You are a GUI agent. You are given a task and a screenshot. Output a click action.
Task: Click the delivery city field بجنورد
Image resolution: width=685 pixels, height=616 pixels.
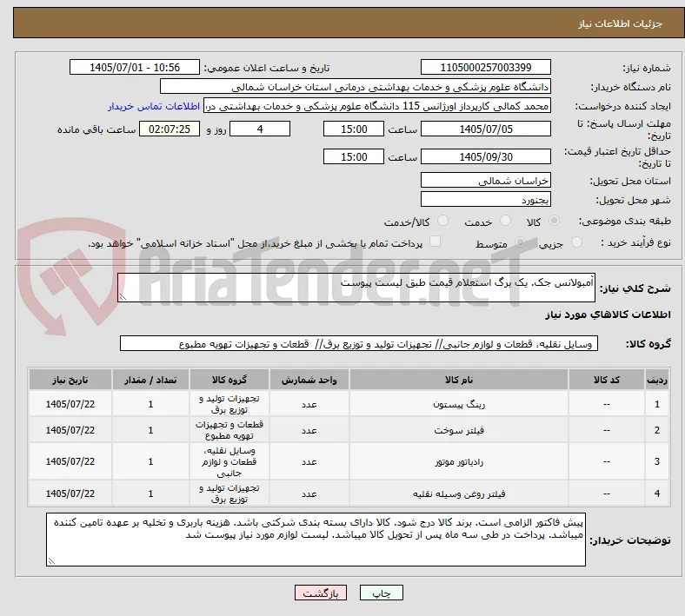(x=486, y=200)
